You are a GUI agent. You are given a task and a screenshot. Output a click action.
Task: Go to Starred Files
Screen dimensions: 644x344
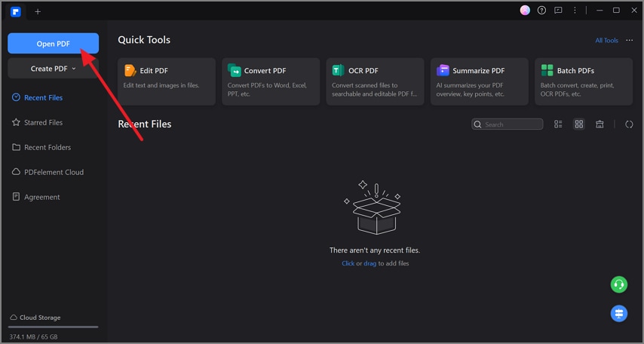pyautogui.click(x=44, y=122)
